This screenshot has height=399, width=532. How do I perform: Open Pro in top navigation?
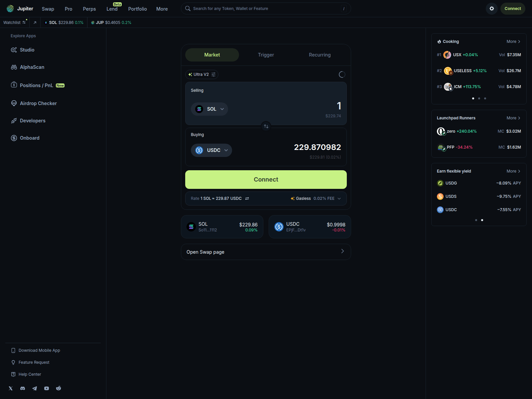click(68, 9)
